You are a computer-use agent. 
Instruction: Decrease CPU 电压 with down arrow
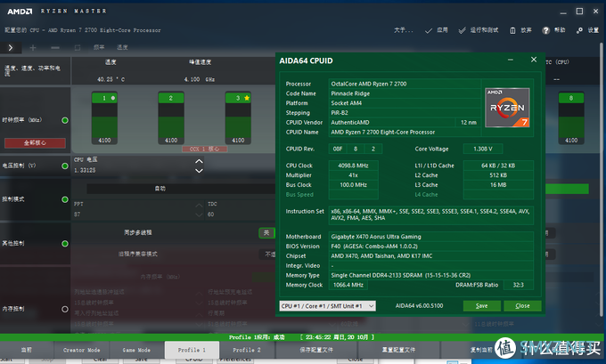[x=199, y=171]
